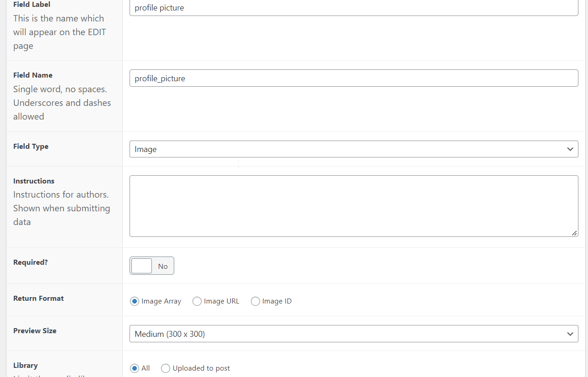Choose Uploaded to post library option
Image resolution: width=588 pixels, height=377 pixels.
coord(166,368)
